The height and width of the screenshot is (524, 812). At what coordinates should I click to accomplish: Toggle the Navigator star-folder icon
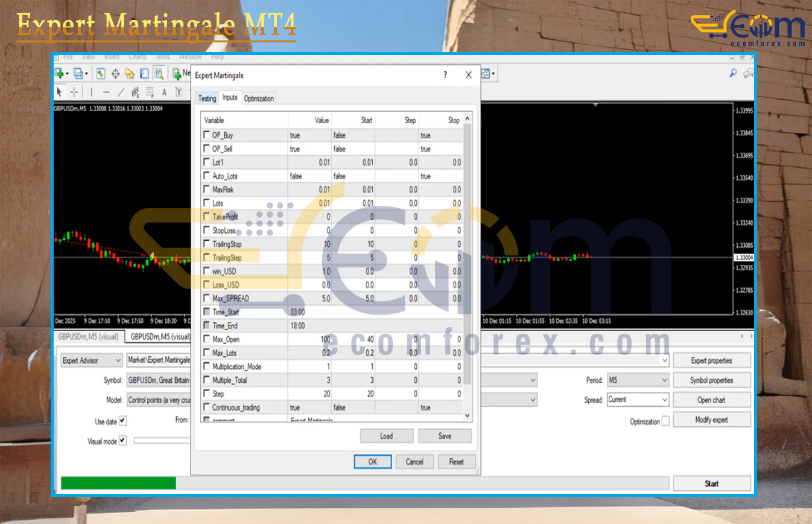[x=130, y=74]
